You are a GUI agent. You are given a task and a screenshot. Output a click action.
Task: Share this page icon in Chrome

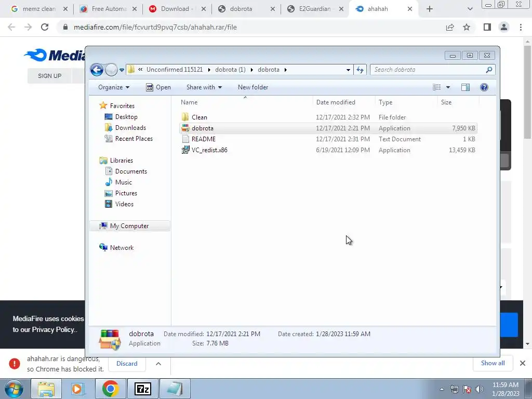coord(450,27)
